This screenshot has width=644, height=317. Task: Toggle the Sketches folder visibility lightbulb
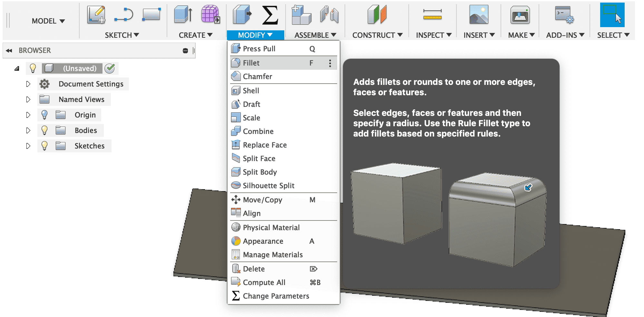pyautogui.click(x=44, y=146)
